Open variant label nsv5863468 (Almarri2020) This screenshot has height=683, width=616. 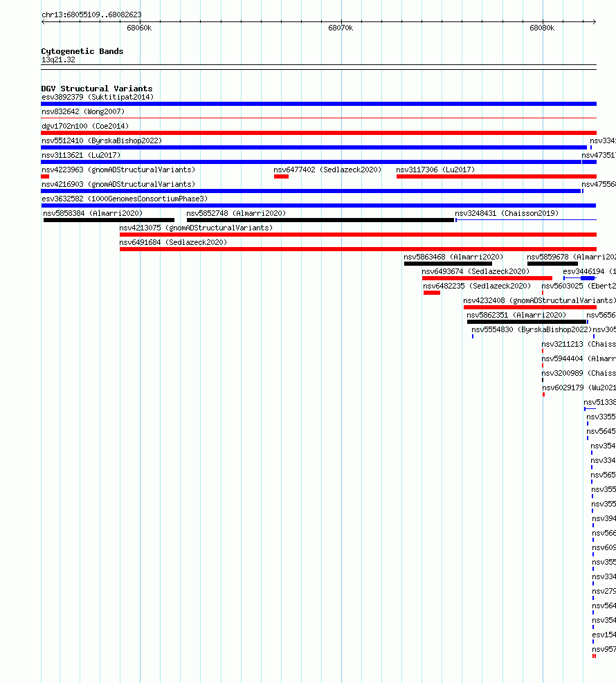pyautogui.click(x=453, y=257)
